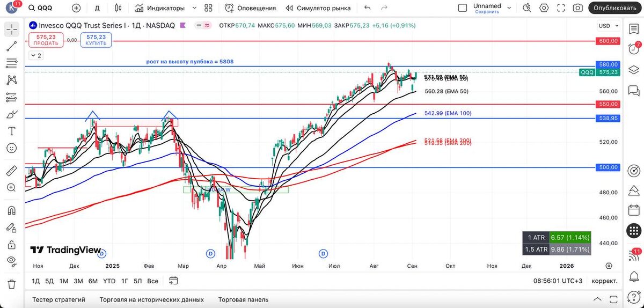Expand the collapsed indicators legend showing 2
644x308 pixels.
(x=35, y=55)
